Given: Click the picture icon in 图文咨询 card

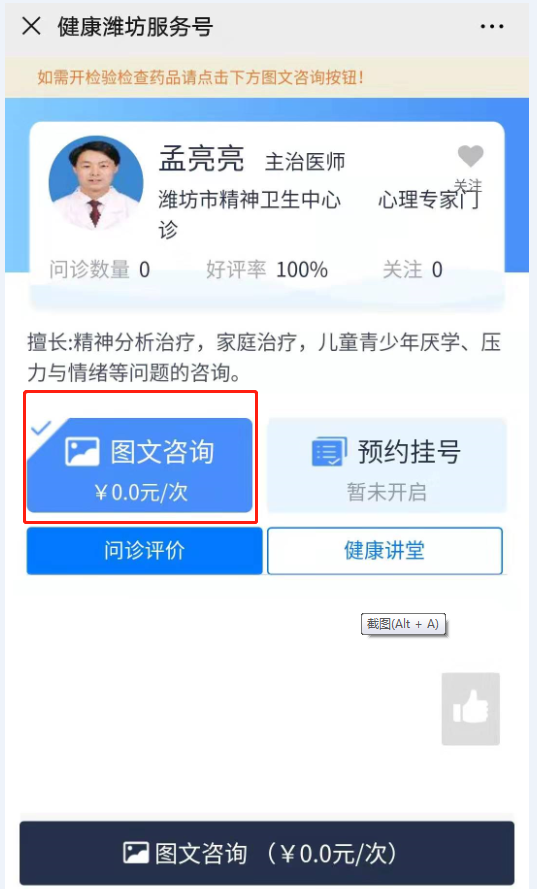Looking at the screenshot, I should (82, 452).
